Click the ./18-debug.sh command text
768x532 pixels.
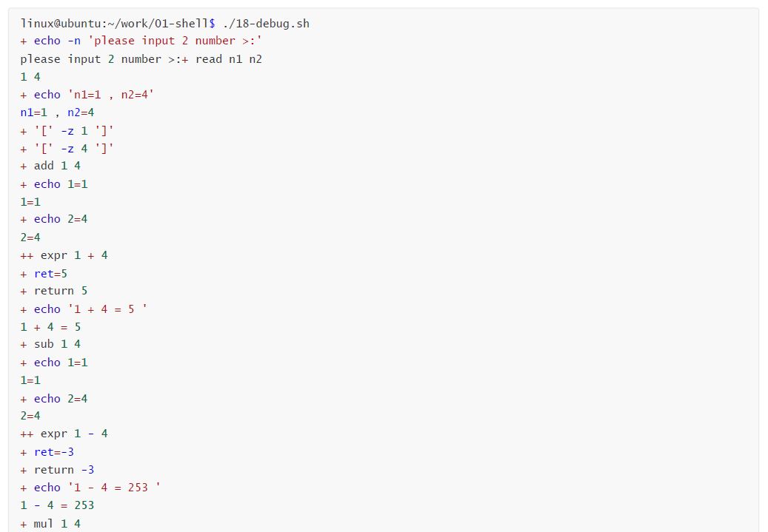point(266,24)
